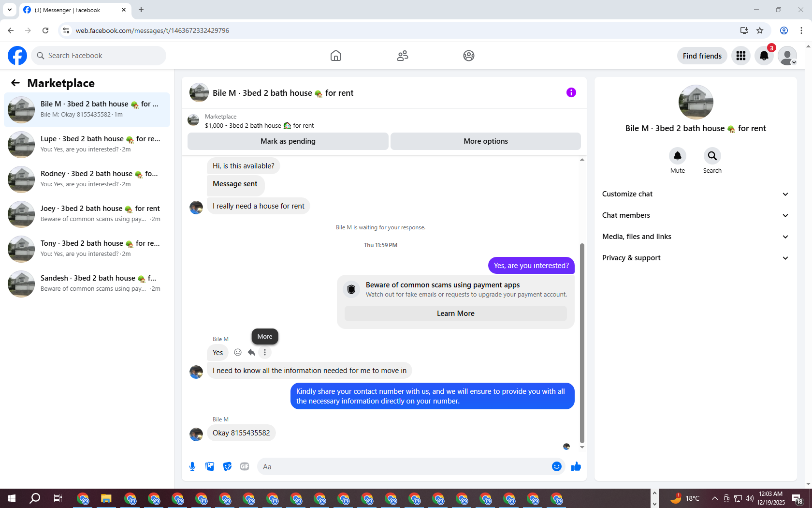Attach a photo using the image icon
Image resolution: width=812 pixels, height=508 pixels.
(210, 466)
